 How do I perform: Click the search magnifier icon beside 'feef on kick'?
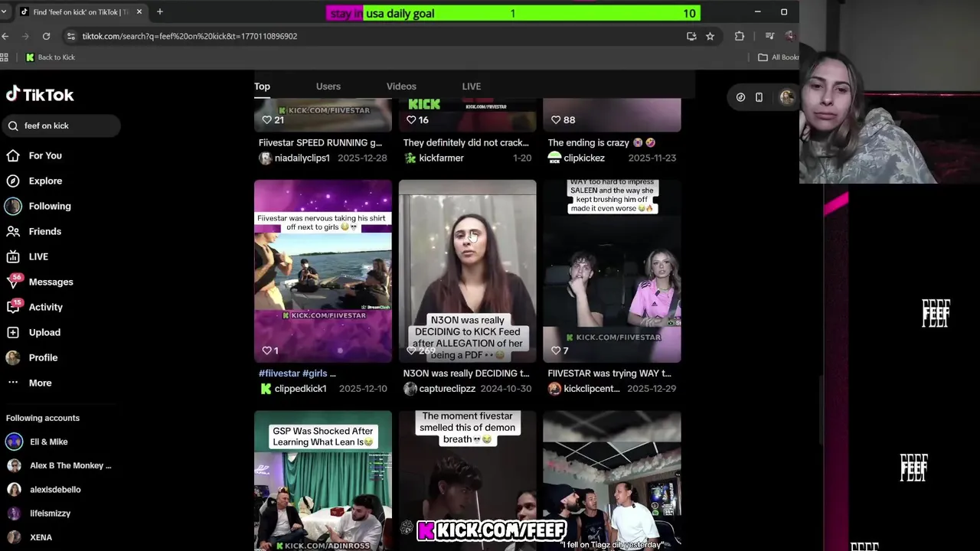[x=13, y=126]
